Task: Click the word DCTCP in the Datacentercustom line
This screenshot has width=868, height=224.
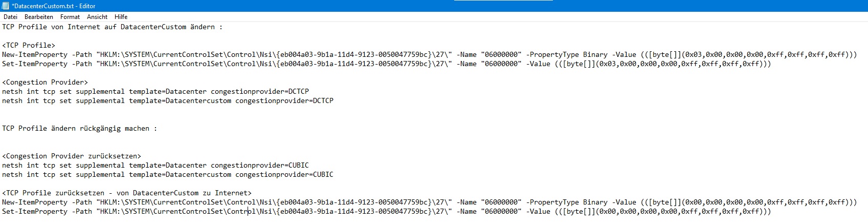Action: [323, 100]
